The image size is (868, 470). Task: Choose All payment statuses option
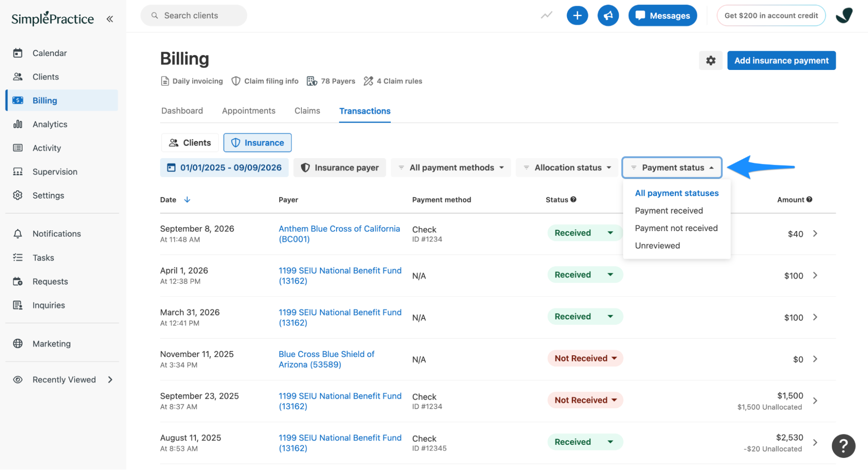(677, 193)
